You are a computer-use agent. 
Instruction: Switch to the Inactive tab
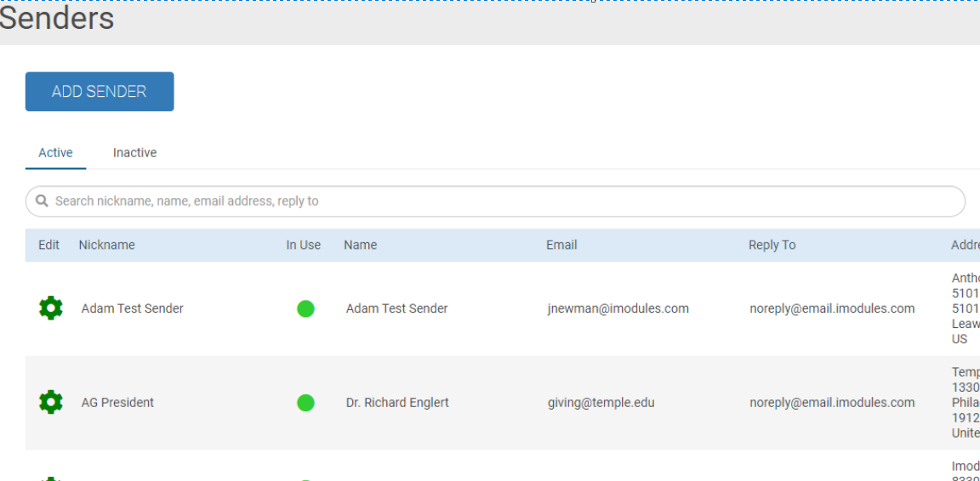click(x=134, y=153)
